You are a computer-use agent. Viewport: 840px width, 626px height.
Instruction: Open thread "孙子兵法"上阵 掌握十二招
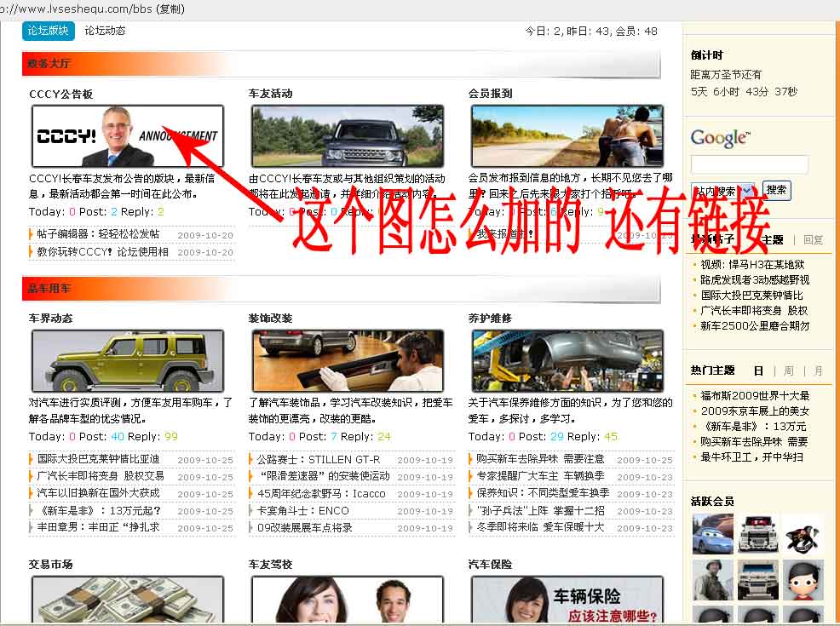[540, 510]
